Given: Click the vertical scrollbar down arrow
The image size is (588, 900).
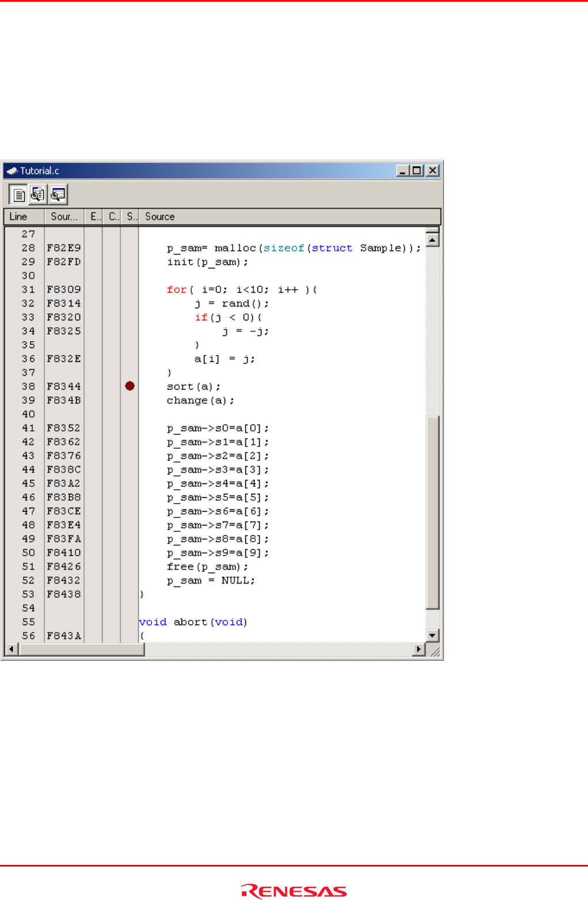Looking at the screenshot, I should click(433, 636).
